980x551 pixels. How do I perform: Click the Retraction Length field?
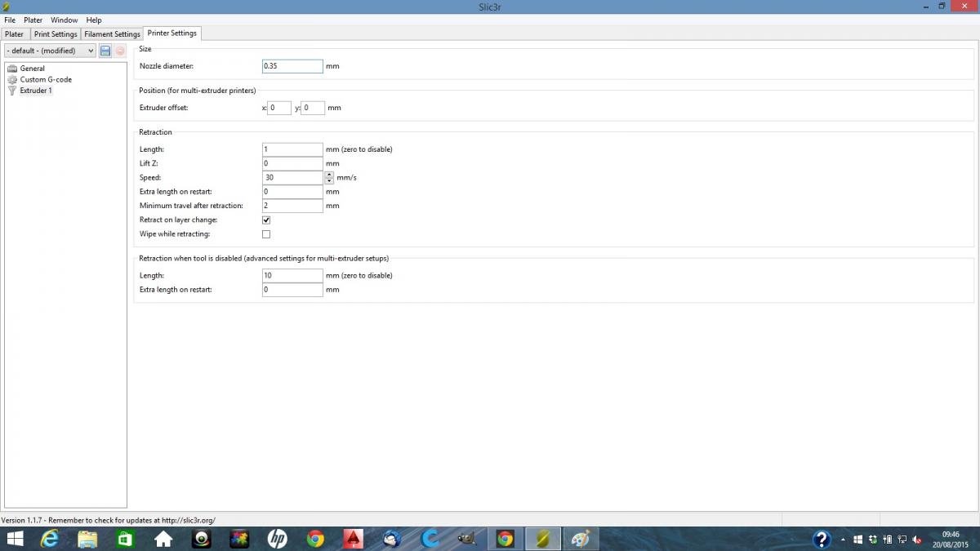point(292,149)
